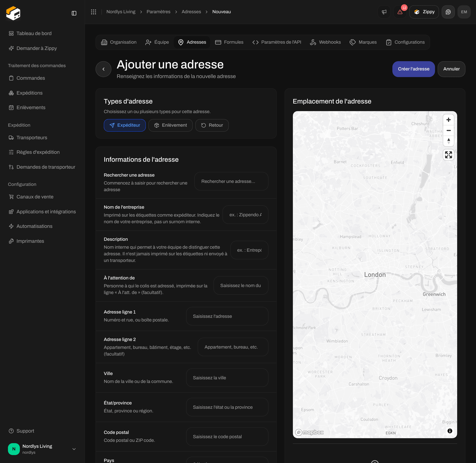Image resolution: width=476 pixels, height=463 pixels.
Task: Focus the Code postal input field
Action: pos(227,437)
